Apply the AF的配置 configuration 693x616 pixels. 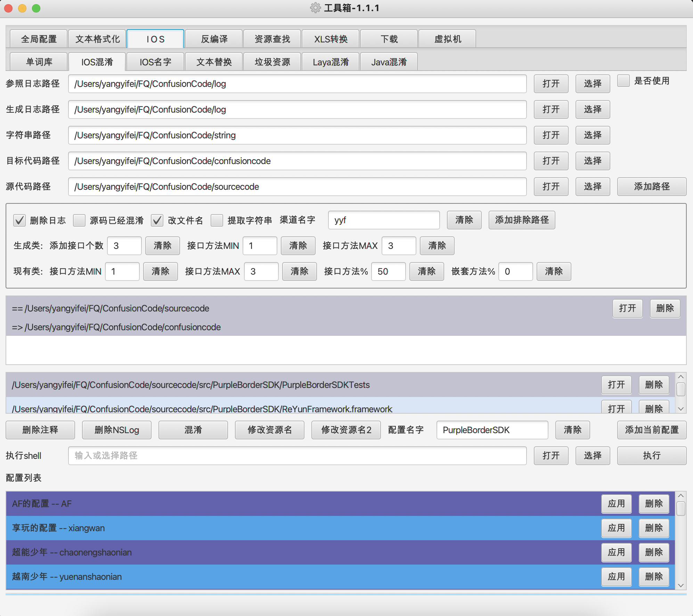click(x=617, y=504)
